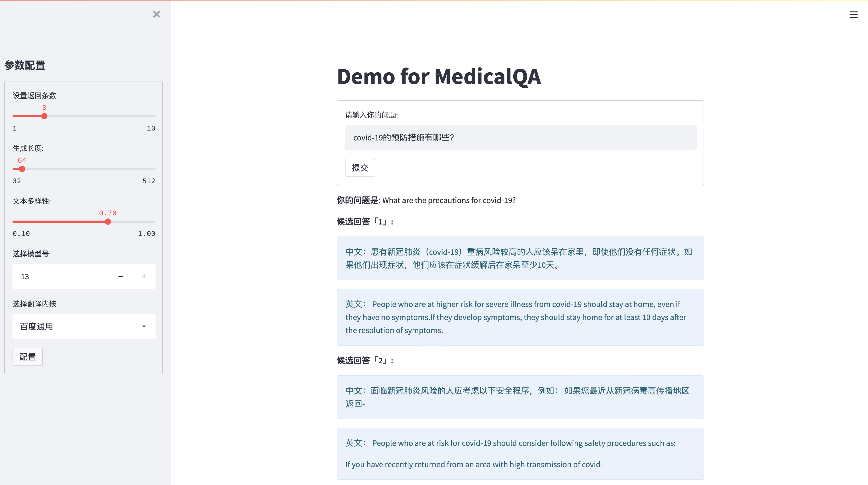Viewport: 868px width, 485px height.
Task: Decrease model number with minus button
Action: coord(120,276)
